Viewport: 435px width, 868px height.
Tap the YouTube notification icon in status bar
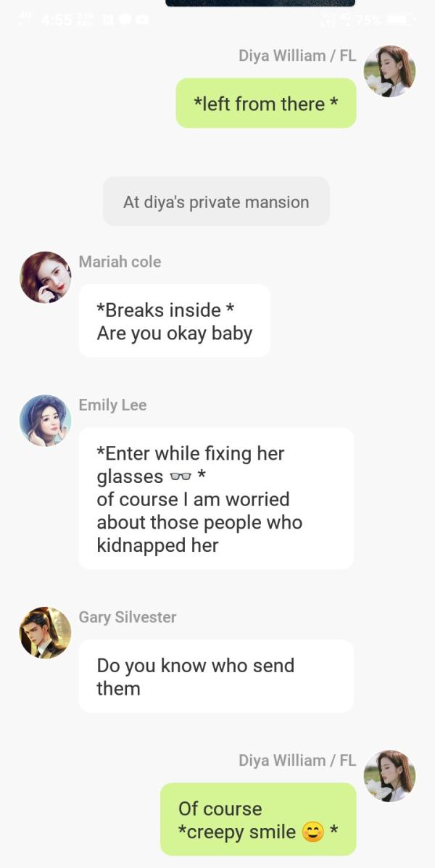142,20
